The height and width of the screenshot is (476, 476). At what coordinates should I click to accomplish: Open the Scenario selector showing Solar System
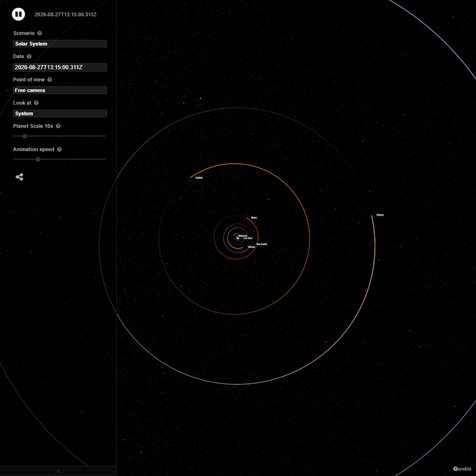point(59,44)
